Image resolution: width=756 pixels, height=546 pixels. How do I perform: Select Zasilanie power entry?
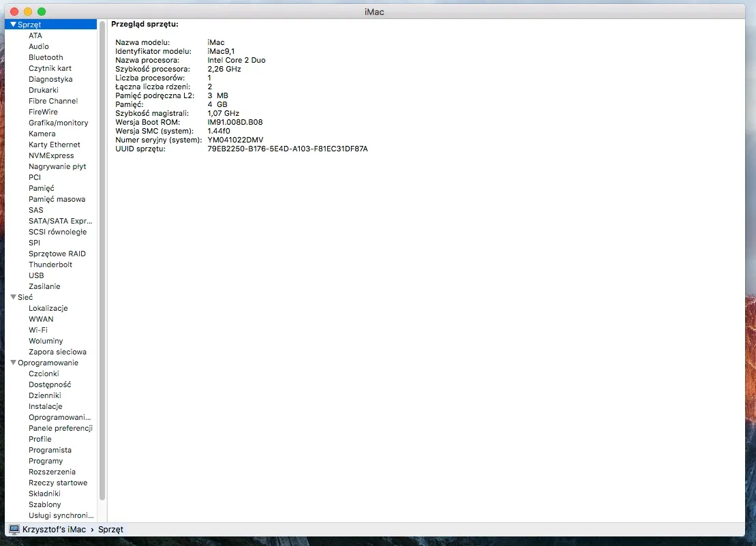pos(44,286)
